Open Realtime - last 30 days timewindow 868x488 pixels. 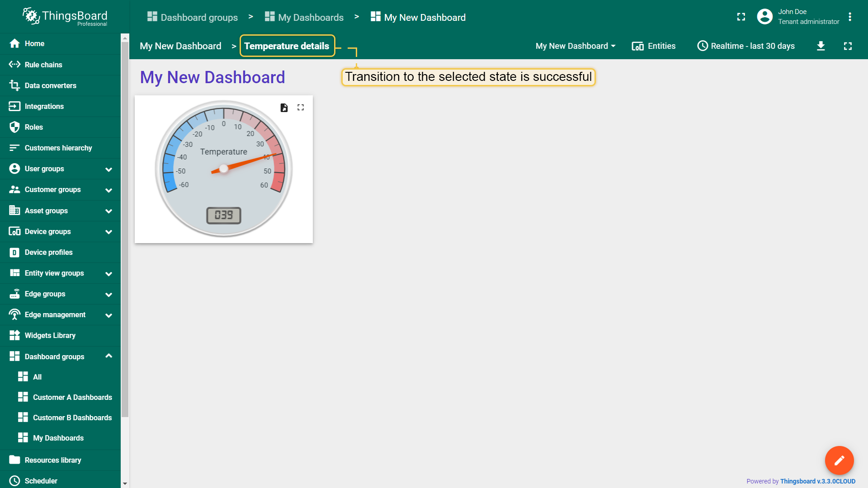[x=746, y=46]
